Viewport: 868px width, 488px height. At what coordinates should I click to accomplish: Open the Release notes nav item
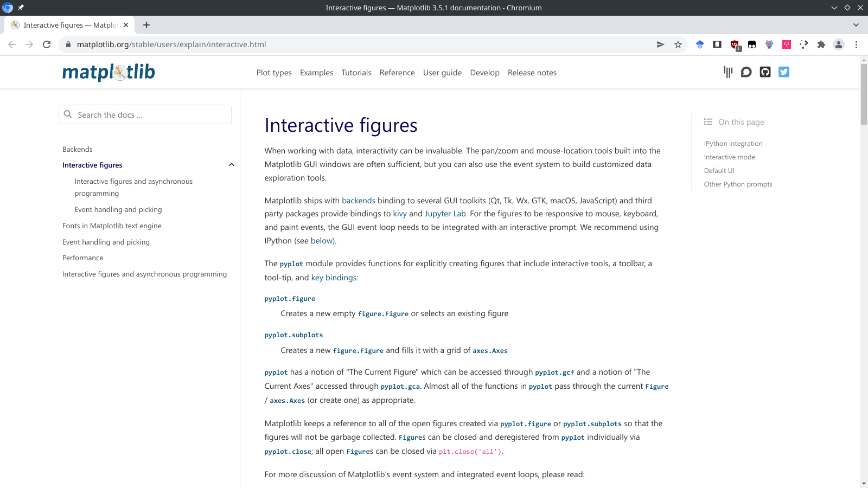pos(532,73)
